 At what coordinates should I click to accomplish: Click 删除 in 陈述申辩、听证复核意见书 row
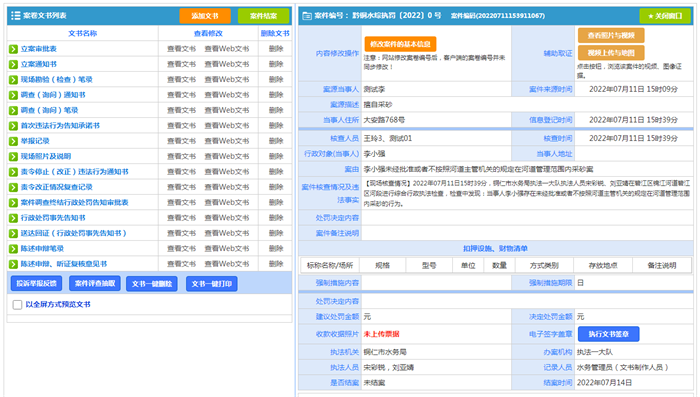pyautogui.click(x=276, y=264)
